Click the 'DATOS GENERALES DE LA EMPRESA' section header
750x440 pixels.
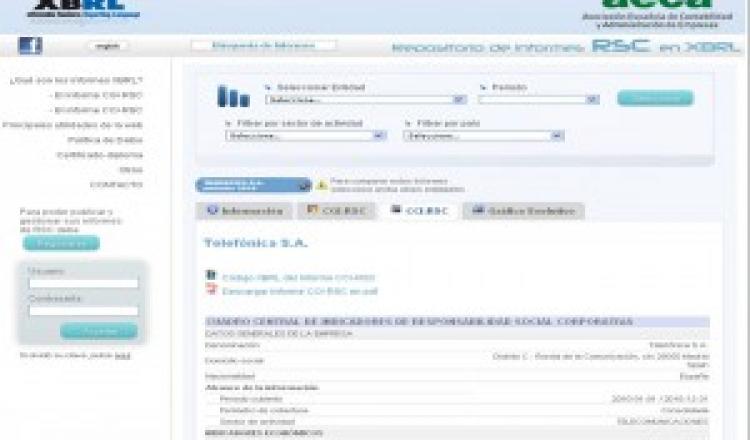coord(279,333)
